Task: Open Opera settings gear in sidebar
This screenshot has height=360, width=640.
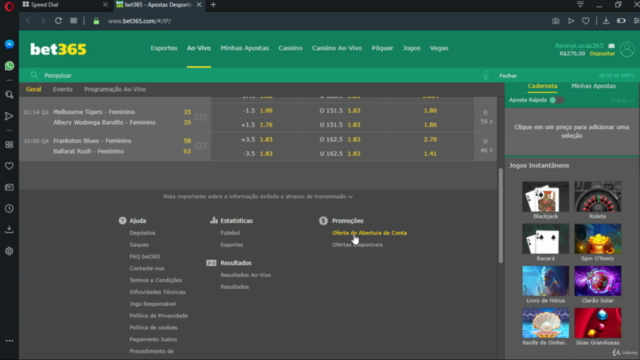Action: pos(9,251)
